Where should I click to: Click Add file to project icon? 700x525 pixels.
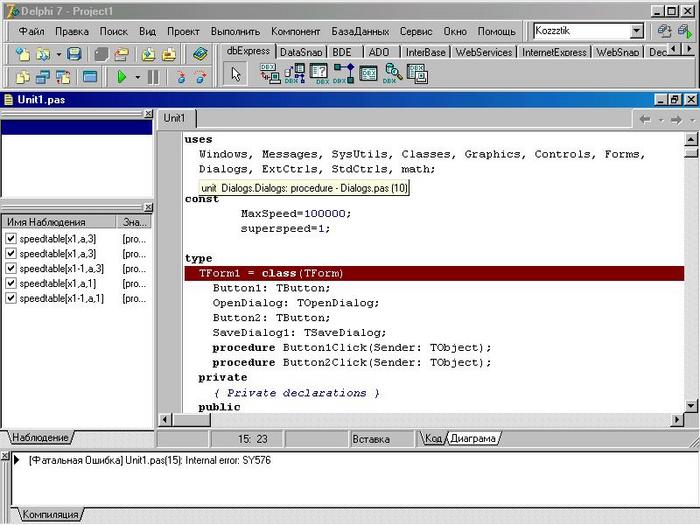coord(149,54)
